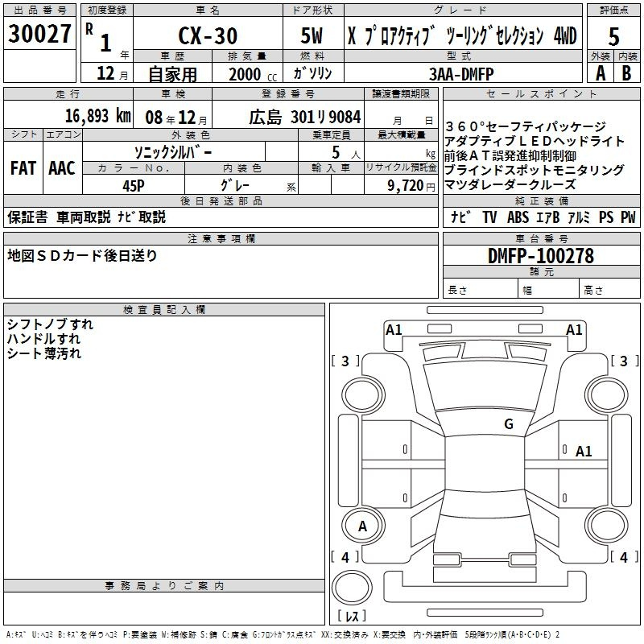The width and height of the screenshot is (644, 644).
Task: Click "アルミ" in the equipment row
Action: (x=579, y=217)
